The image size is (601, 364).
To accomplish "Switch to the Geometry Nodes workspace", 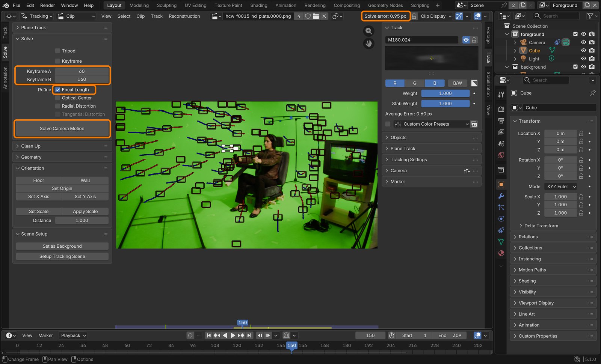I will click(385, 5).
